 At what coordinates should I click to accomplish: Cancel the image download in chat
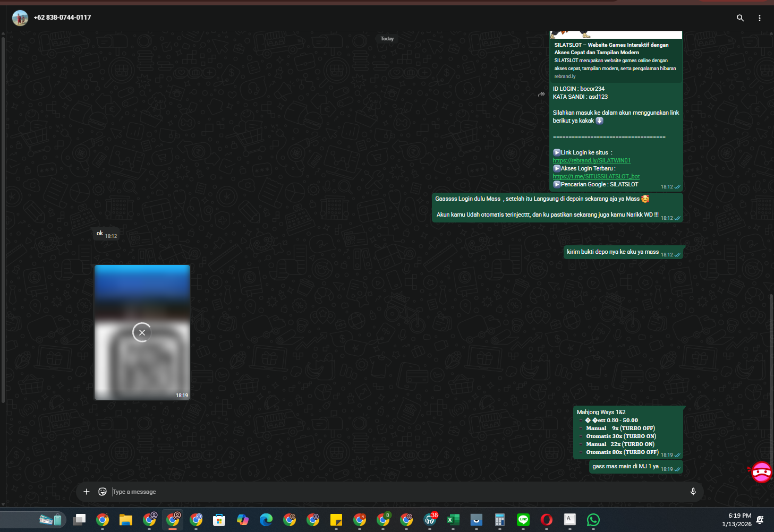142,332
